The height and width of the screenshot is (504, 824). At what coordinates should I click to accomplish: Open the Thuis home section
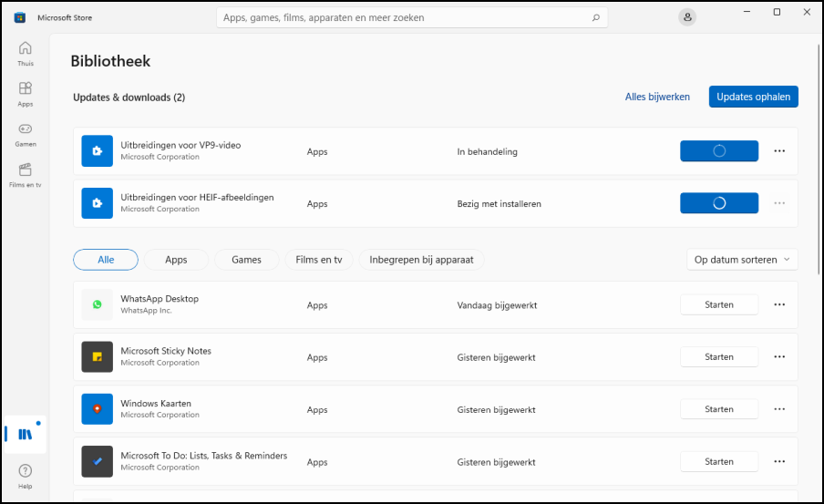pyautogui.click(x=26, y=54)
